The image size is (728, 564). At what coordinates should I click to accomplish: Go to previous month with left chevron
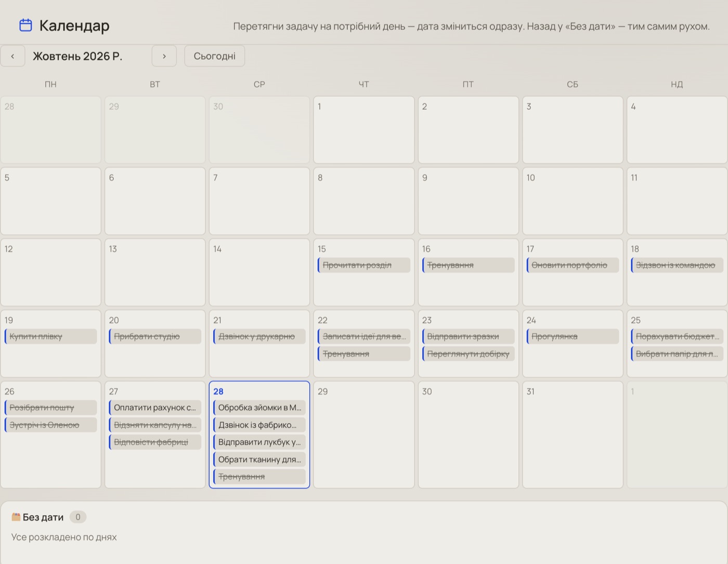pos(12,56)
